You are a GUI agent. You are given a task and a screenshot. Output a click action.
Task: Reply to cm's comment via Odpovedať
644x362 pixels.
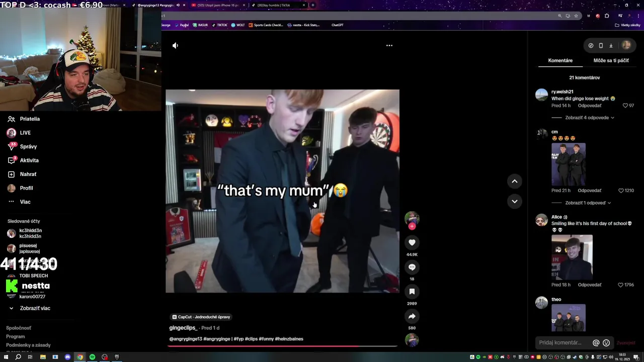[590, 191]
